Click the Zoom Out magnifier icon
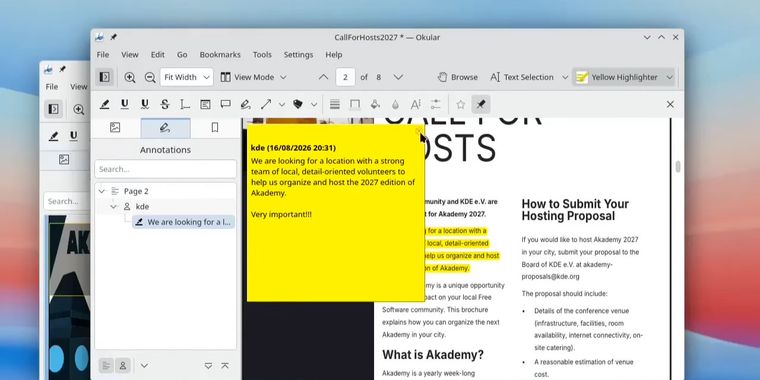This screenshot has width=760, height=380. point(150,77)
